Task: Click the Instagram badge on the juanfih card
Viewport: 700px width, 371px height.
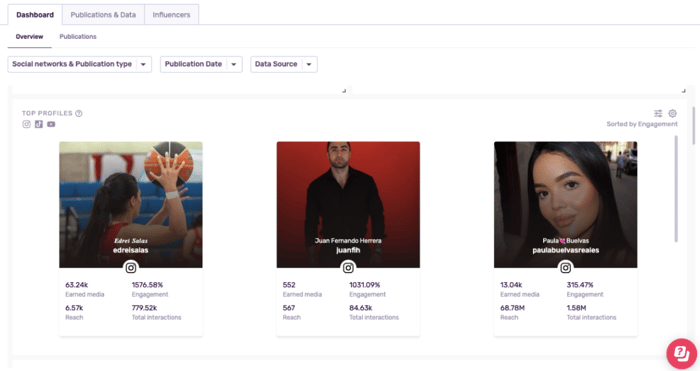Action: pos(348,268)
